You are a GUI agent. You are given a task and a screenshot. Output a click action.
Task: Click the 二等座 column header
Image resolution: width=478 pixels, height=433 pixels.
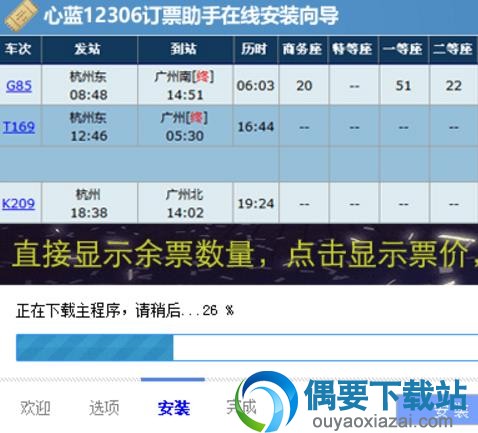tap(453, 49)
